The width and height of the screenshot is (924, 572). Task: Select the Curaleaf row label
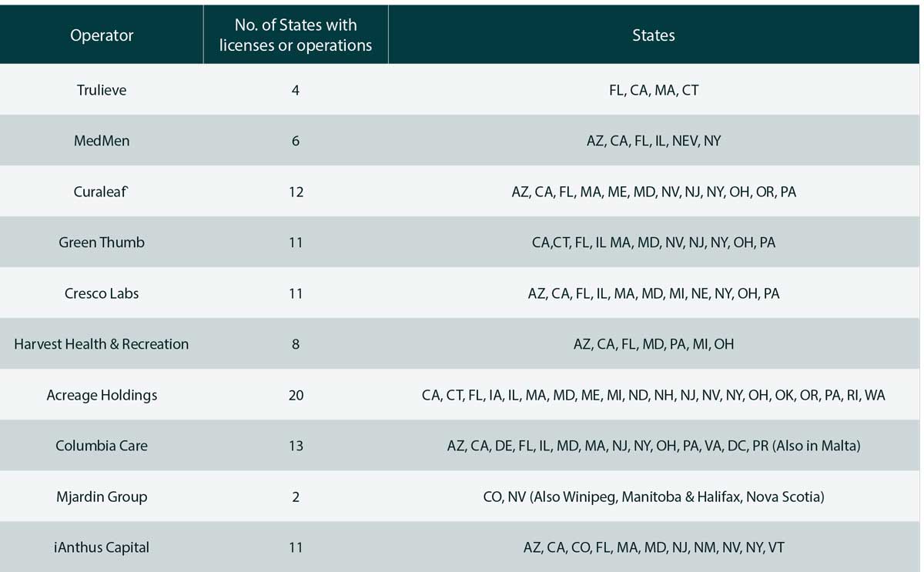tap(102, 192)
